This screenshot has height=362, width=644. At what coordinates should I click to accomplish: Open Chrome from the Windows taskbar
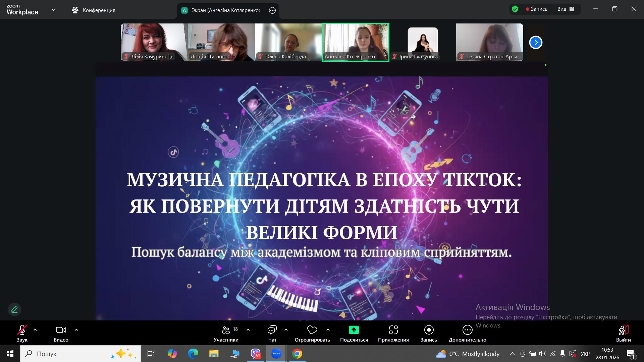coord(297,354)
